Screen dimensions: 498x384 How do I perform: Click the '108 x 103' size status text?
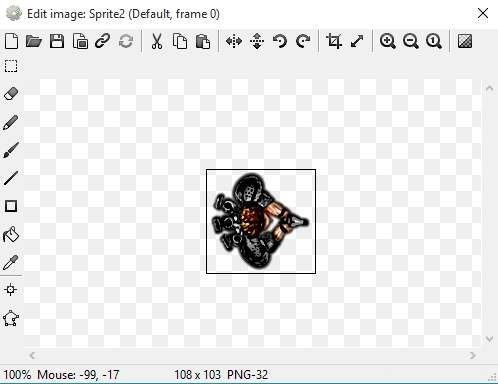coord(197,375)
